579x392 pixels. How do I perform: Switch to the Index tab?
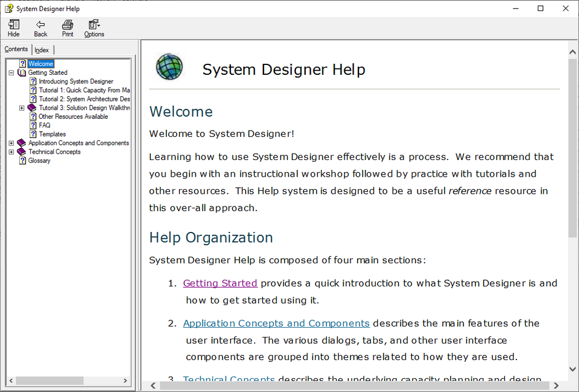[x=42, y=50]
